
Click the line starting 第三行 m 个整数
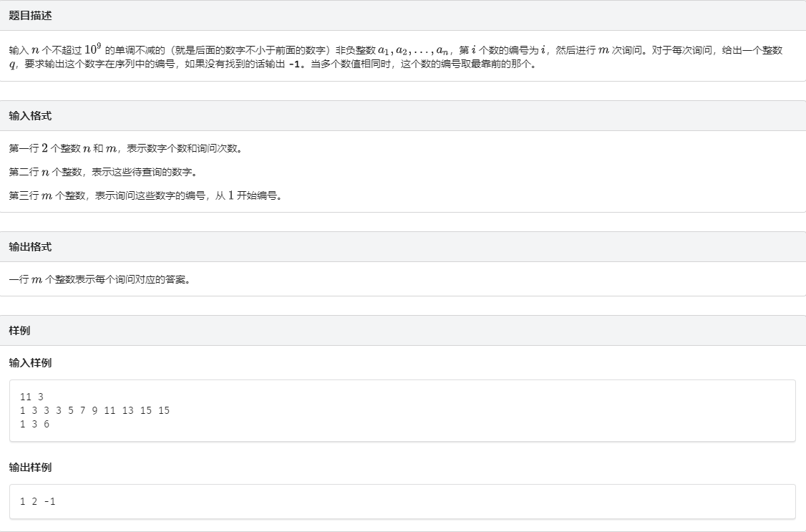[145, 195]
